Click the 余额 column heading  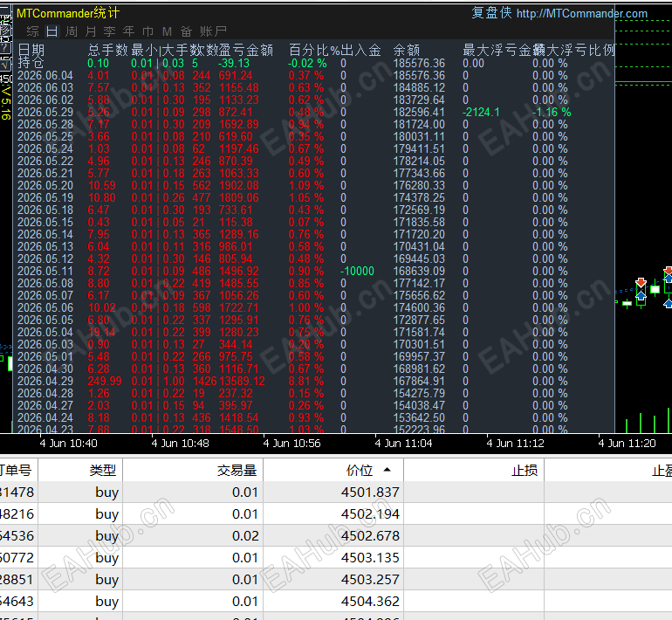pos(407,50)
